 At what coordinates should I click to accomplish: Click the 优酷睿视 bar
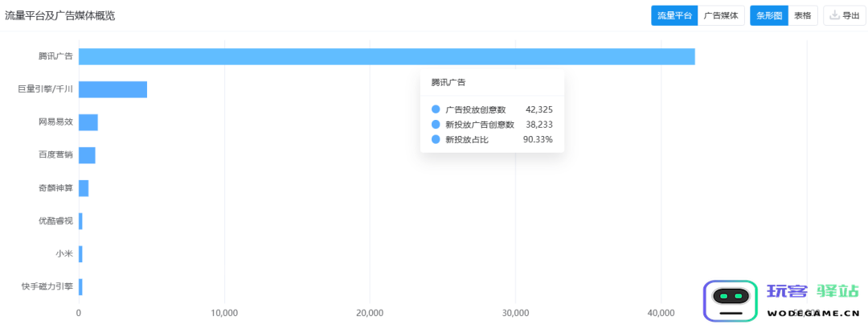[x=80, y=221]
